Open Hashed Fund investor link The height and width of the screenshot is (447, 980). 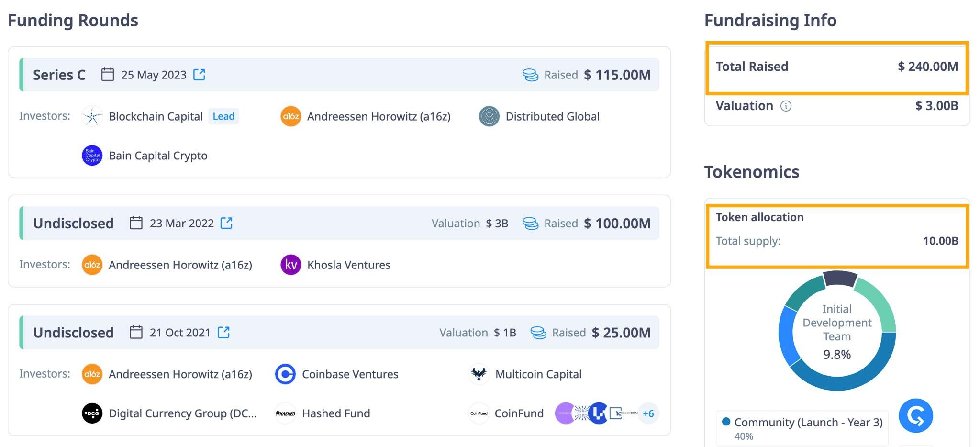(x=336, y=413)
